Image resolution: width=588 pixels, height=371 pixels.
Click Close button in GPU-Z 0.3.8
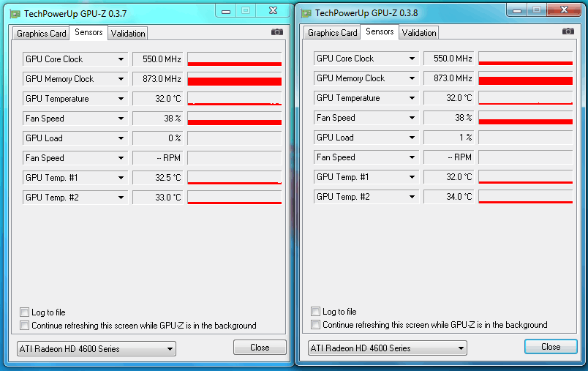551,347
